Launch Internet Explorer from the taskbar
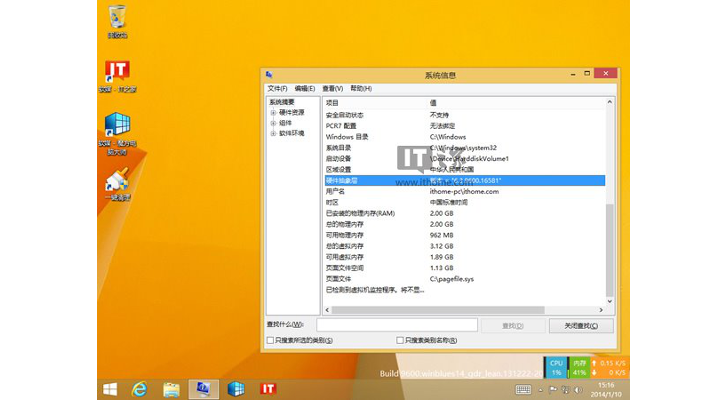 click(x=140, y=388)
